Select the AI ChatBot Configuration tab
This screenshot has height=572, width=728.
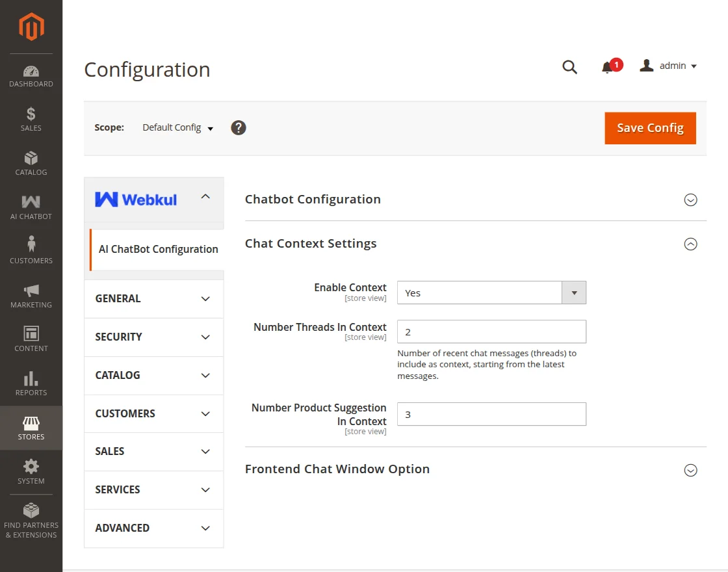click(158, 250)
